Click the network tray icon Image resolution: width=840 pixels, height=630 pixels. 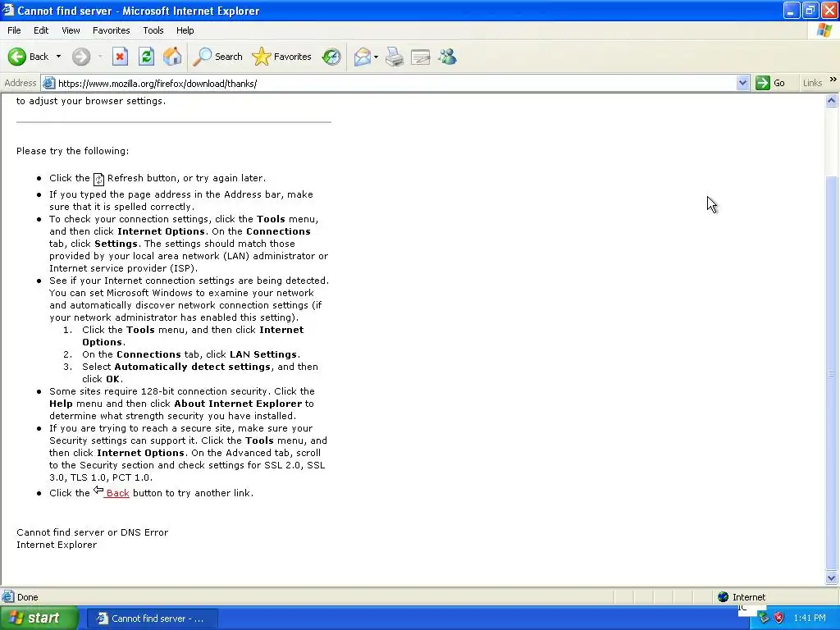click(764, 619)
